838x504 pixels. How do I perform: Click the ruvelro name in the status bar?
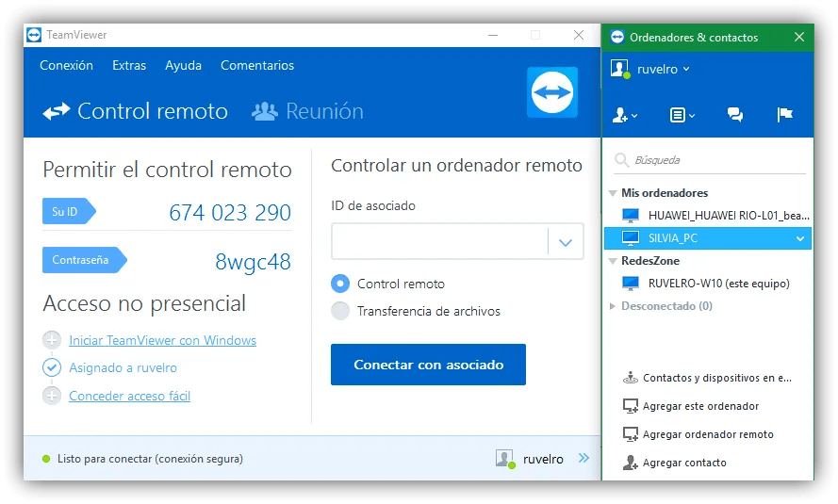coord(543,459)
